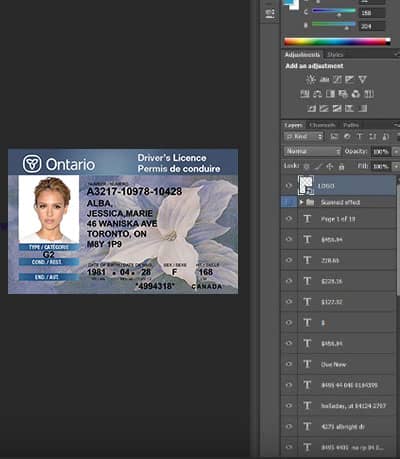Viewport: 400px width, 459px height.
Task: Add a Vibrance adjustment layer
Action: [x=362, y=79]
